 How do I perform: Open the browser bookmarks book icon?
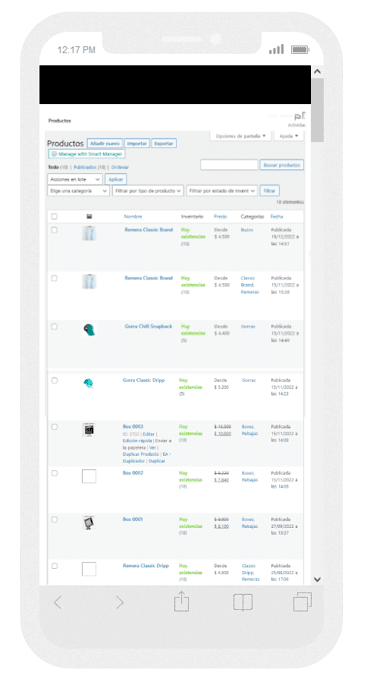243,602
